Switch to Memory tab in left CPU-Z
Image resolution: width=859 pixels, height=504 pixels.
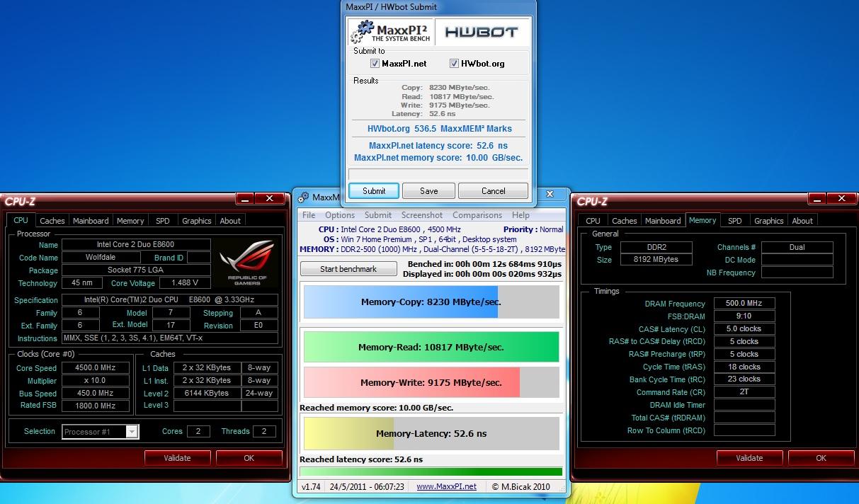coord(130,221)
